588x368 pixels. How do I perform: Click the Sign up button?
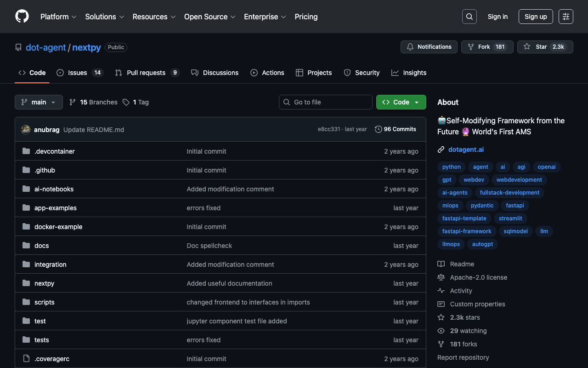[x=535, y=17]
